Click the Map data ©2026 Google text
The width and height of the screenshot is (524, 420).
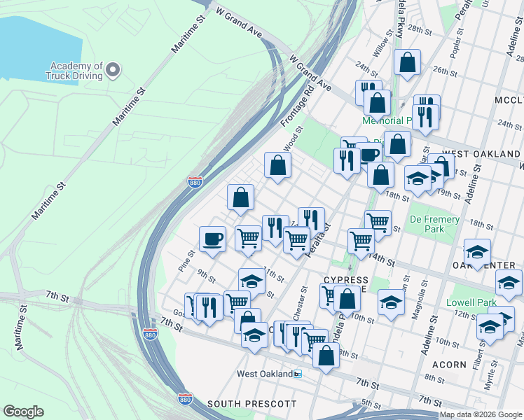pyautogui.click(x=481, y=415)
